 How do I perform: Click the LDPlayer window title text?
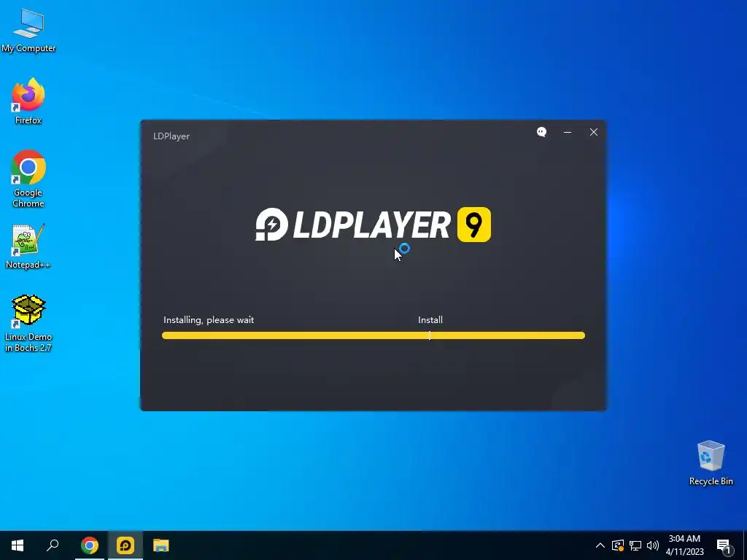[x=171, y=136]
